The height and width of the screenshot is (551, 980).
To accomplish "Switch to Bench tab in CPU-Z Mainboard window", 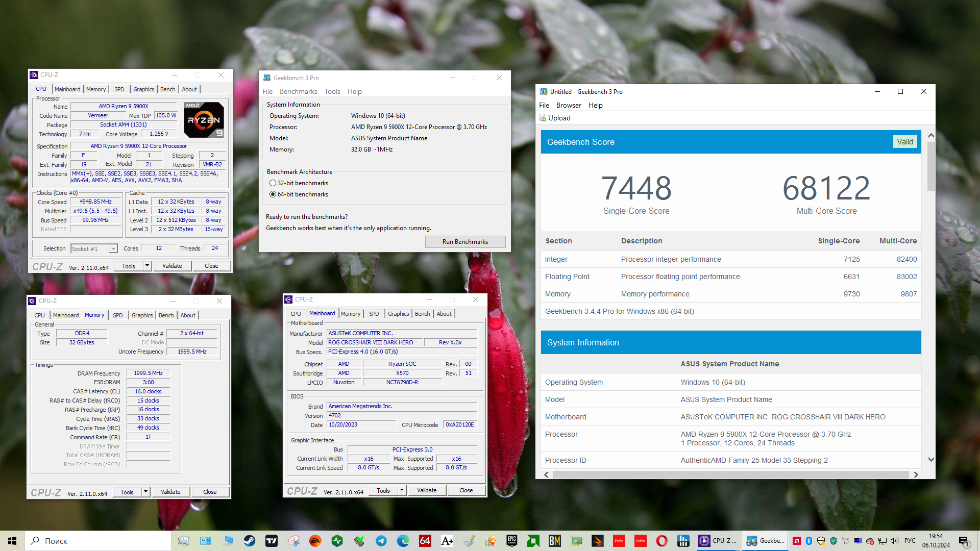I will click(x=422, y=314).
